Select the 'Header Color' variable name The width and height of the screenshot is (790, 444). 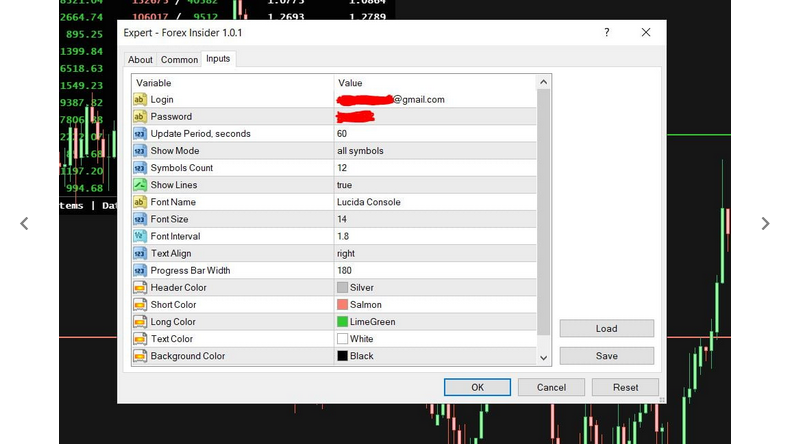(178, 288)
